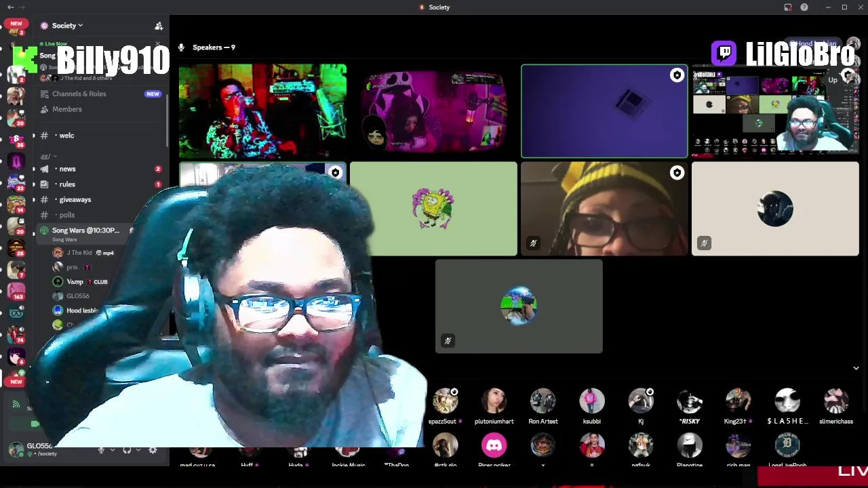Click spazz5out audience avatar

(x=446, y=401)
